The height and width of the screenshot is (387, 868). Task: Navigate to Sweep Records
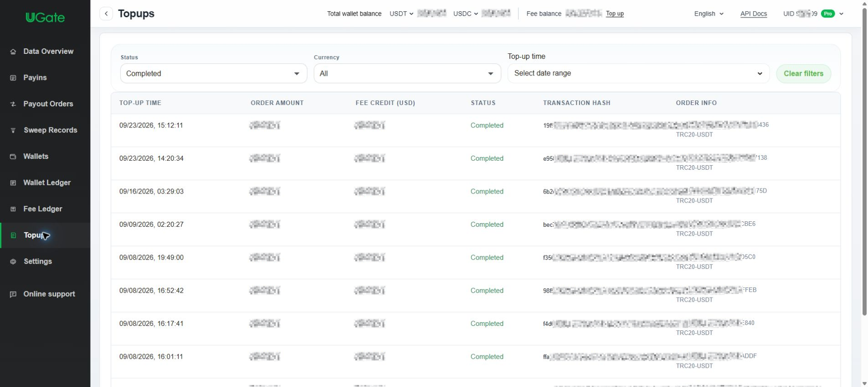[x=45, y=130]
